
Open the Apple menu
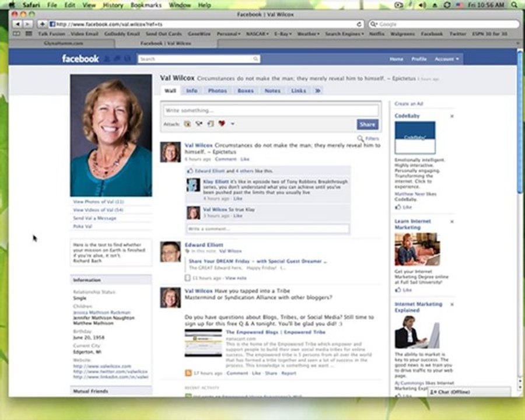(12, 5)
